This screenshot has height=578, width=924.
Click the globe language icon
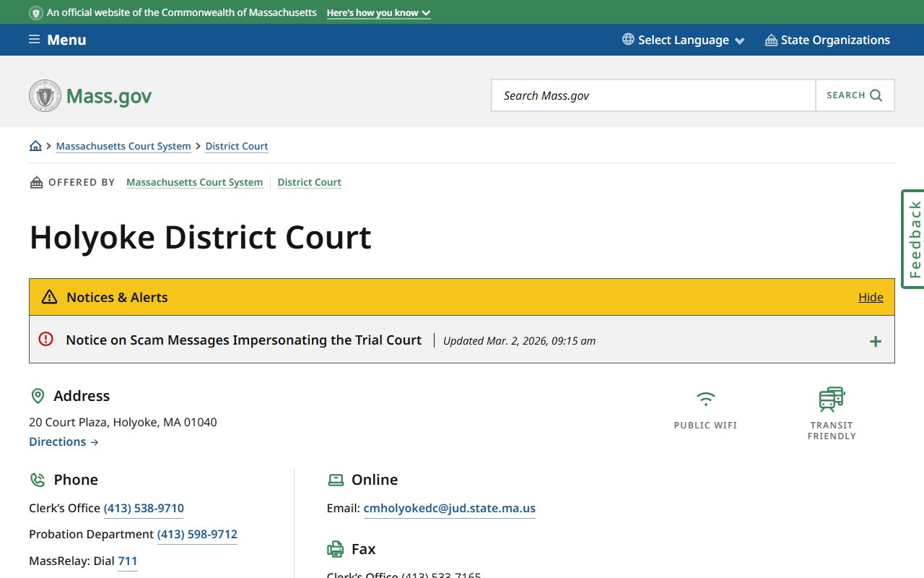pyautogui.click(x=628, y=40)
